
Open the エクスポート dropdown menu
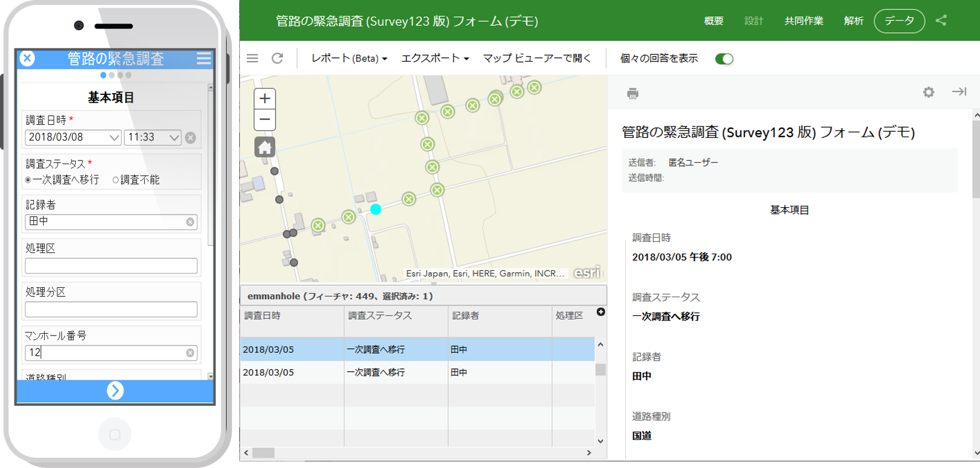pyautogui.click(x=435, y=58)
